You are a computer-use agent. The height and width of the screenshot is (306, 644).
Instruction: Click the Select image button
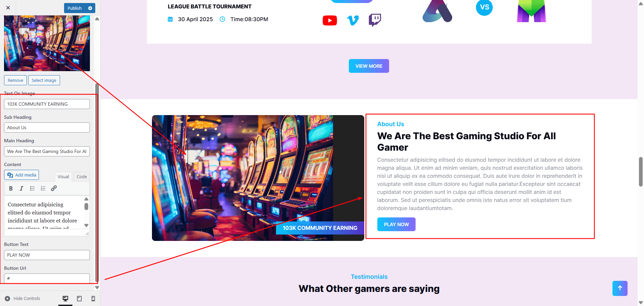44,80
